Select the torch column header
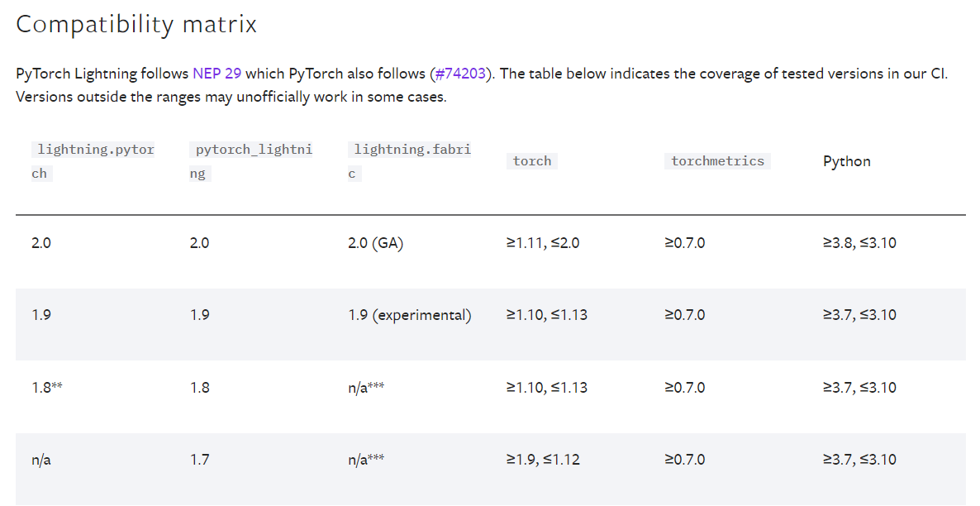Viewport: 980px width, 506px height. point(531,161)
